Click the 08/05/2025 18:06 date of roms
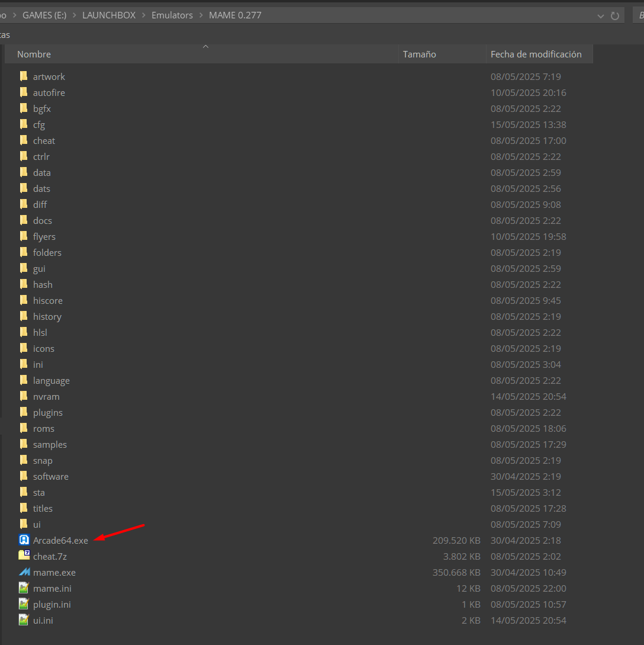The width and height of the screenshot is (644, 645). coord(528,429)
